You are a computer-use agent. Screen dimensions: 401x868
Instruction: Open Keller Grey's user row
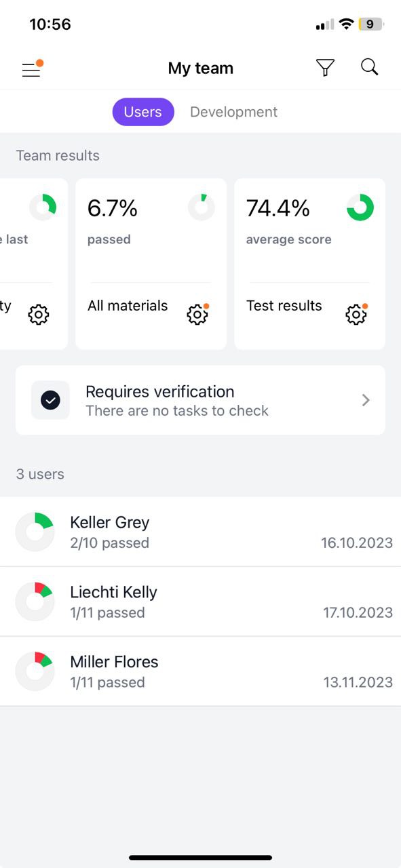point(201,532)
